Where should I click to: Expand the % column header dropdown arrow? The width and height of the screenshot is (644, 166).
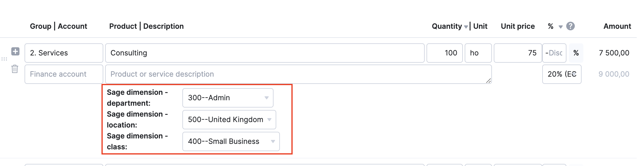pos(561,27)
